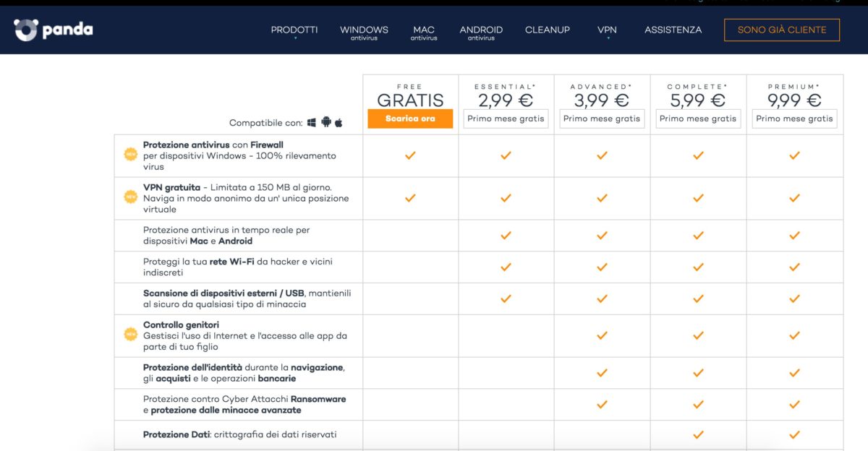Screen dimensions: 868x451
Task: Click the SONO GIÀ CLIENTE button
Action: tap(782, 30)
